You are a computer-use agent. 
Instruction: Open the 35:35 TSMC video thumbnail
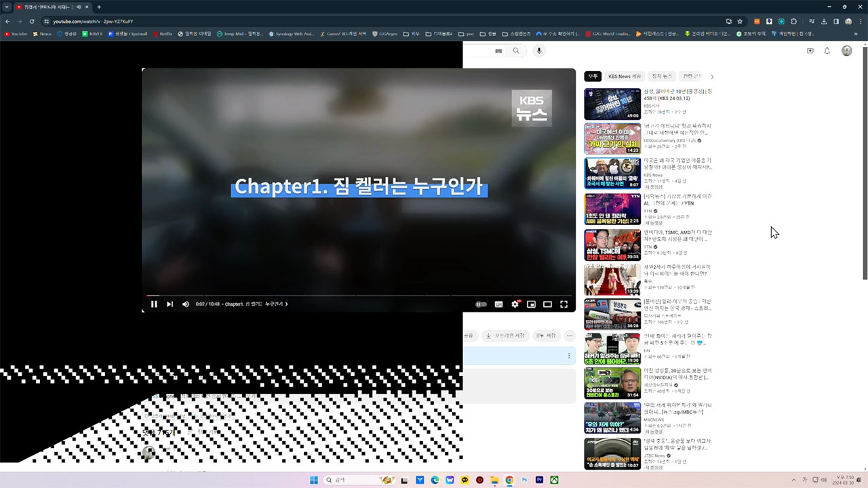[x=612, y=245]
